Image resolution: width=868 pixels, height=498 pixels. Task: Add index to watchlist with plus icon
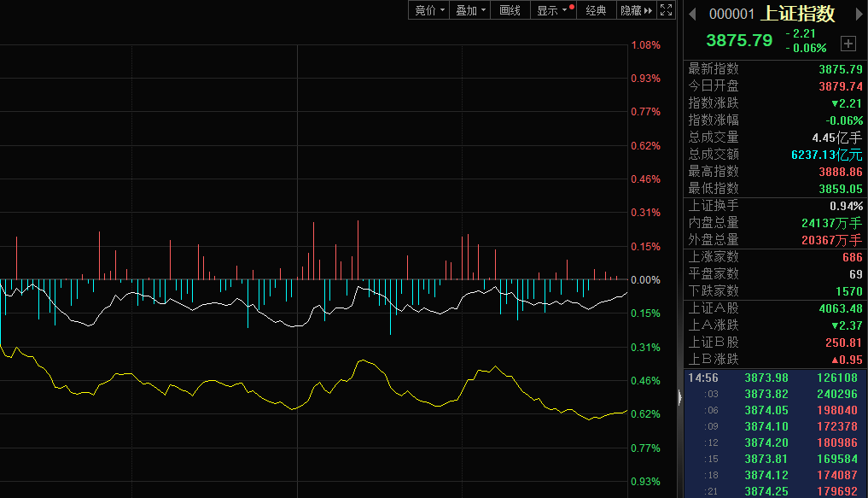point(848,43)
